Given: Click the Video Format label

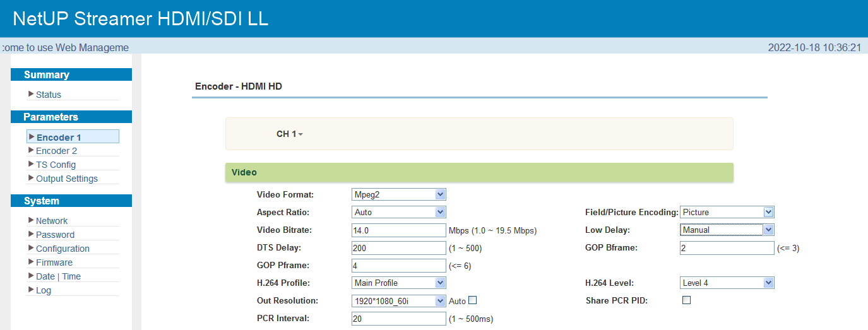Looking at the screenshot, I should point(285,194).
